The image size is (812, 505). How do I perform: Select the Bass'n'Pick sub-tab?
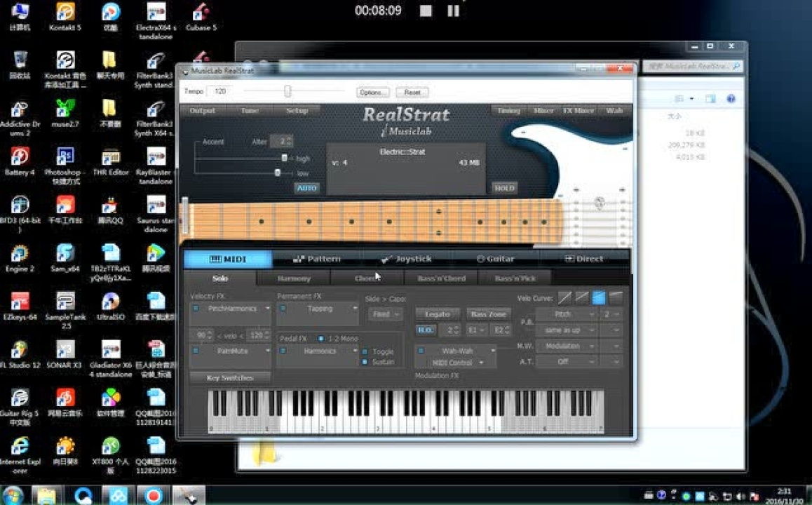(x=515, y=278)
